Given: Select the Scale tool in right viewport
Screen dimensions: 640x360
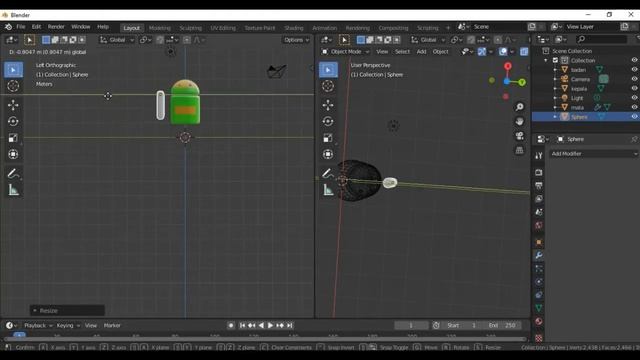Looking at the screenshot, I should (x=328, y=138).
